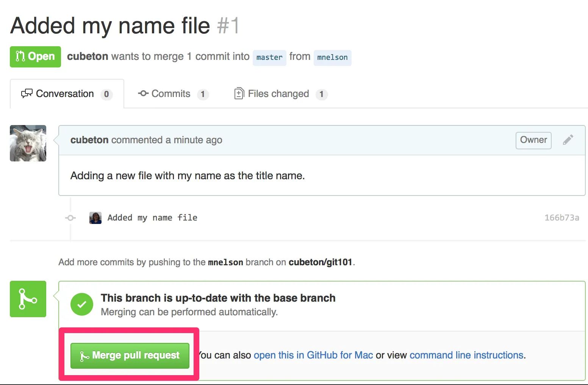Click the green Open status badge

click(x=35, y=57)
